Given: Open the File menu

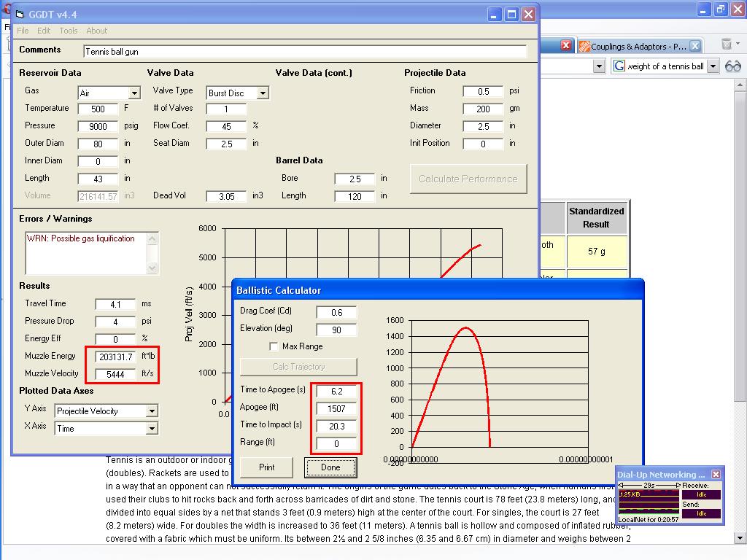Looking at the screenshot, I should 23,31.
